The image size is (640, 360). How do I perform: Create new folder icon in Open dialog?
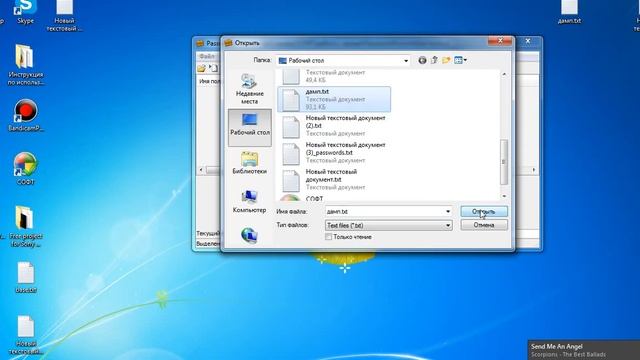pyautogui.click(x=446, y=60)
